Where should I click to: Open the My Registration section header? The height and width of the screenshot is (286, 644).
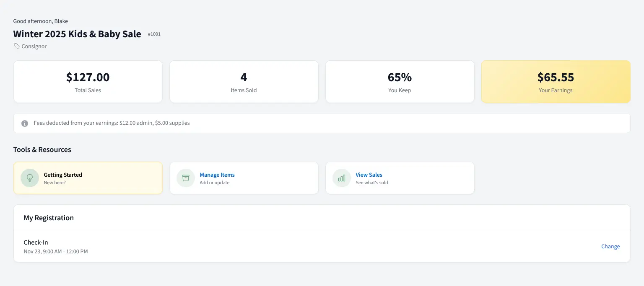click(x=49, y=217)
